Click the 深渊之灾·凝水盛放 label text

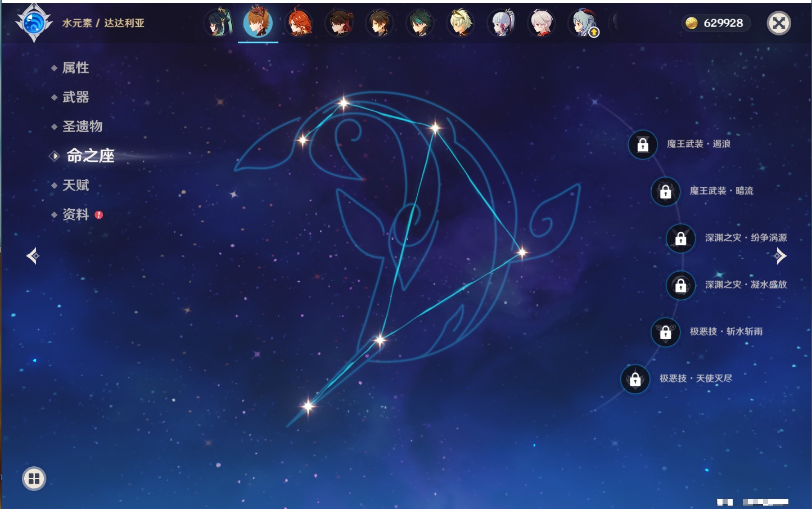[x=746, y=285]
